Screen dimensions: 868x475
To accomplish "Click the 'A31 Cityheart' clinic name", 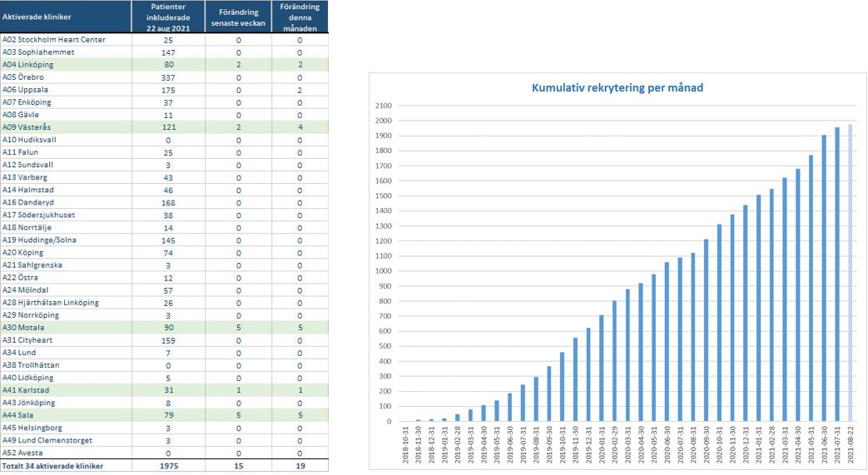I will 27,340.
